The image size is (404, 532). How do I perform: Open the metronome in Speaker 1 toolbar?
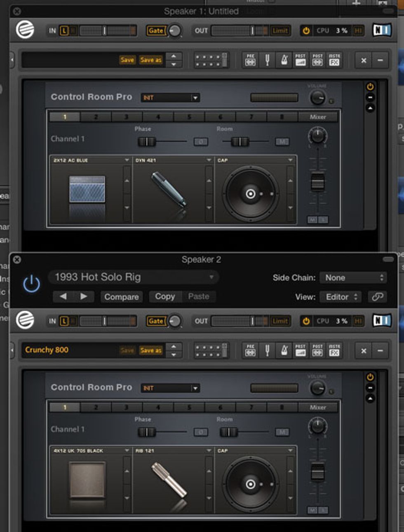pos(284,61)
